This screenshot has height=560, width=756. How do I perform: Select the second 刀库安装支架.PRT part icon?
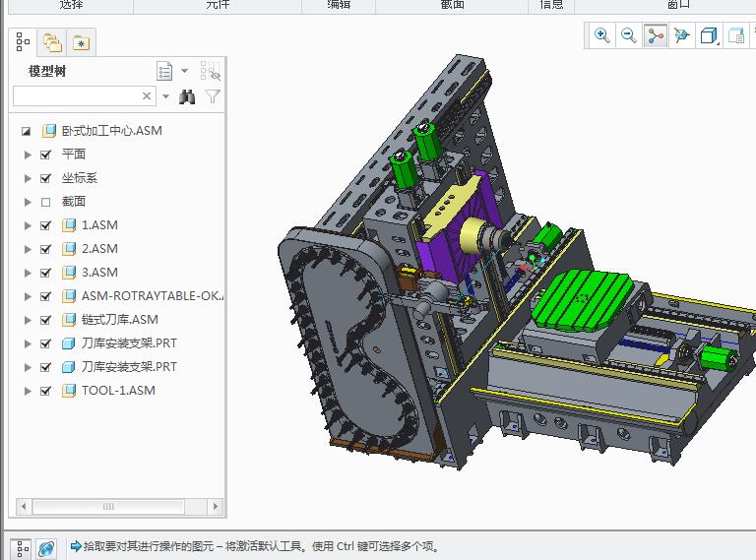(x=69, y=367)
